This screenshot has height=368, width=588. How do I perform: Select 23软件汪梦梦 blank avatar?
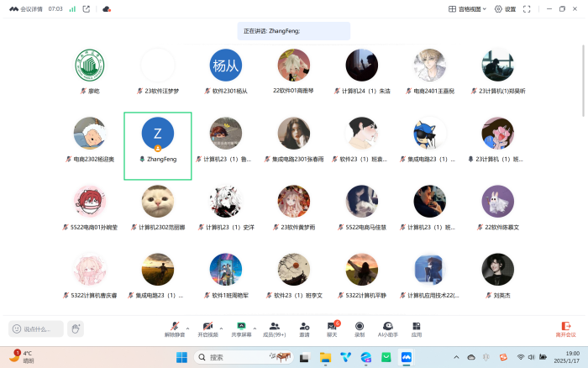[158, 66]
